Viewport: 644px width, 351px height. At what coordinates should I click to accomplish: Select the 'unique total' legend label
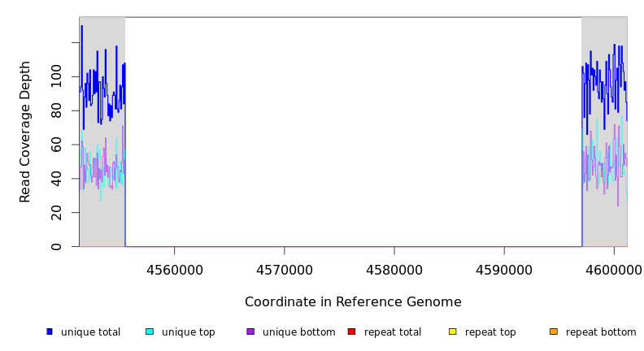90,332
